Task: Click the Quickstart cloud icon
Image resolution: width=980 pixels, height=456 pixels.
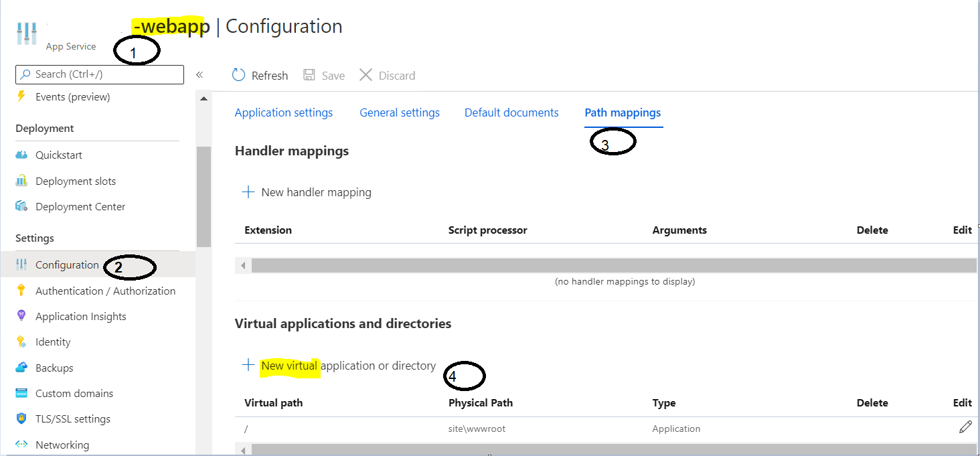Action: (x=21, y=155)
